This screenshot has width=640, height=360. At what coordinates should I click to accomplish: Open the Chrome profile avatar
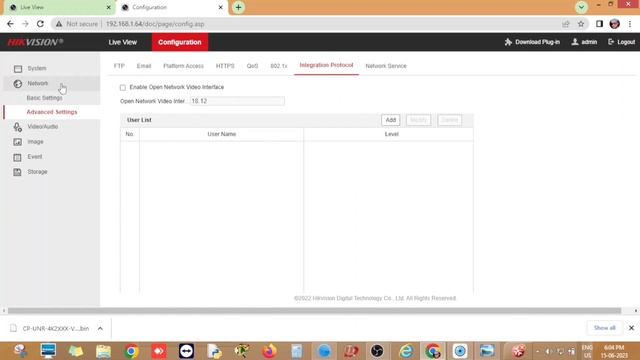(x=615, y=24)
